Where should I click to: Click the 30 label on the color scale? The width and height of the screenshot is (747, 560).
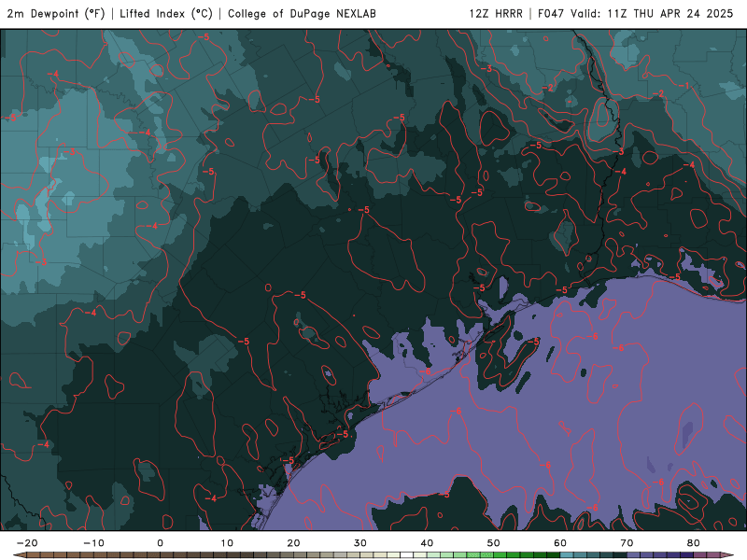point(360,543)
